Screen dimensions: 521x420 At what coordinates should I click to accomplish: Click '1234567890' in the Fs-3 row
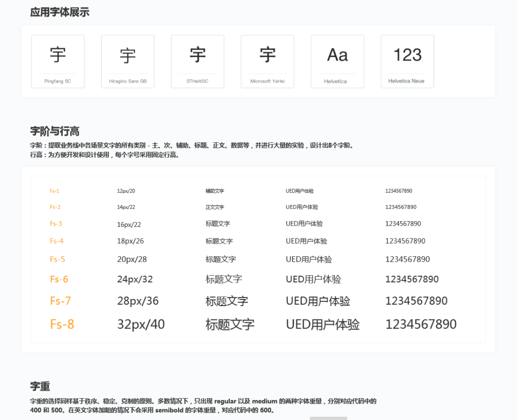[403, 223]
